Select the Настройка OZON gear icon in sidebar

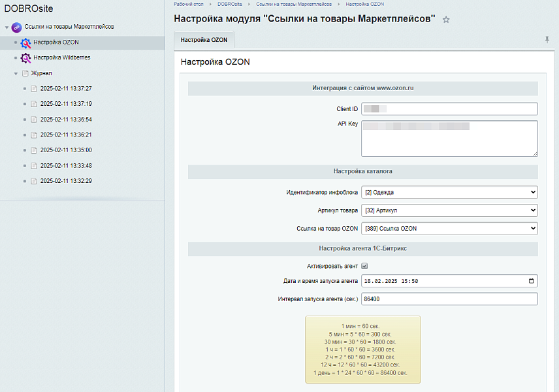(25, 43)
